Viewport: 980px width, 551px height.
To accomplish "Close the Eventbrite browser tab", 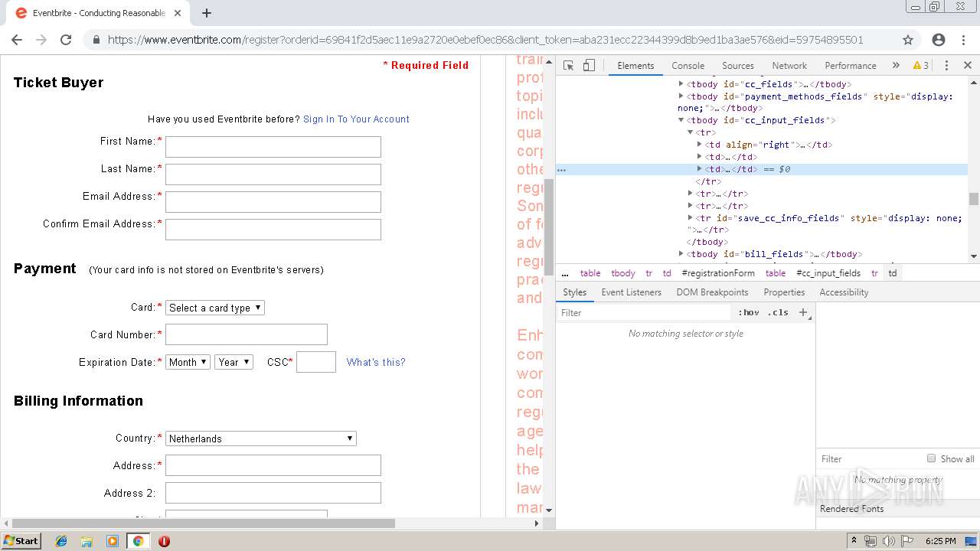I will click(x=178, y=13).
